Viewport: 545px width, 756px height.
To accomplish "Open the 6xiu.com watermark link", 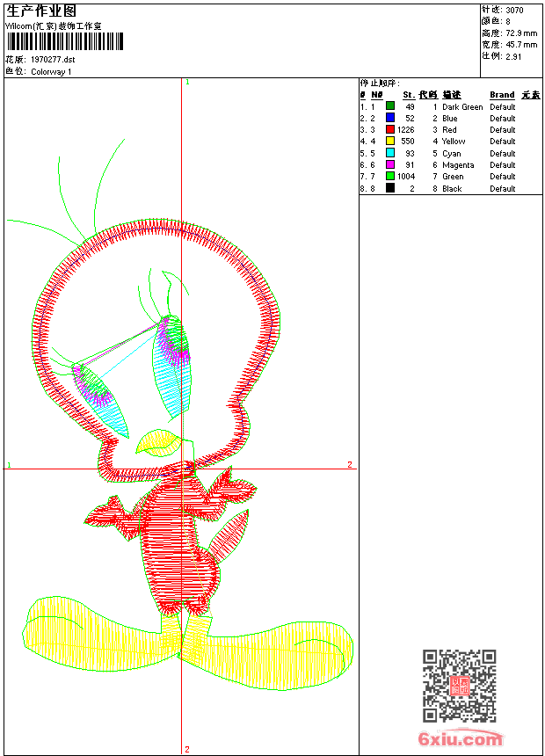I will pyautogui.click(x=460, y=739).
